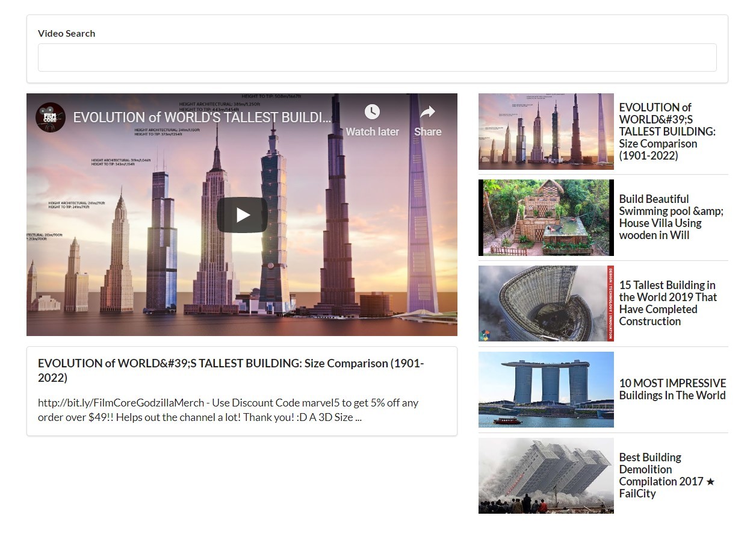Image resolution: width=756 pixels, height=542 pixels.
Task: Open '10 MOST IMPRESSIVE Buildings In The World'
Action: pos(672,389)
